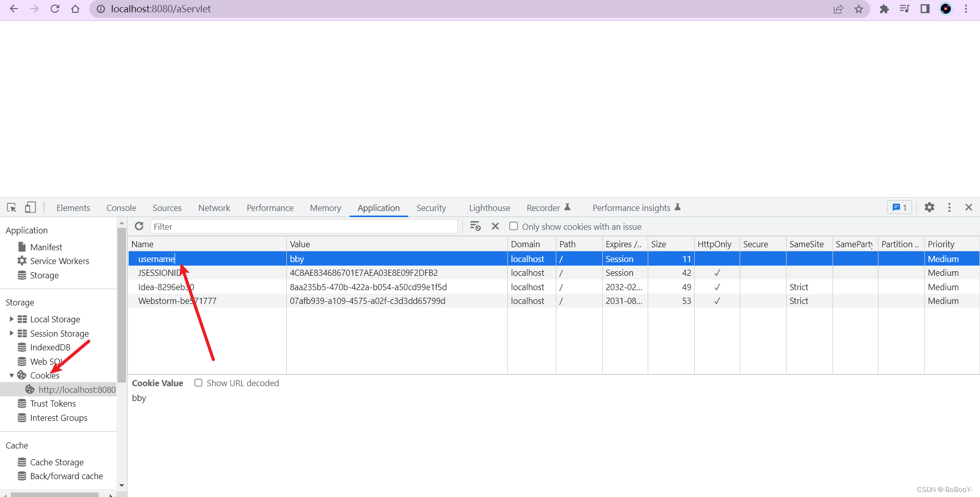Switch to the Elements tab
980x497 pixels.
[73, 208]
